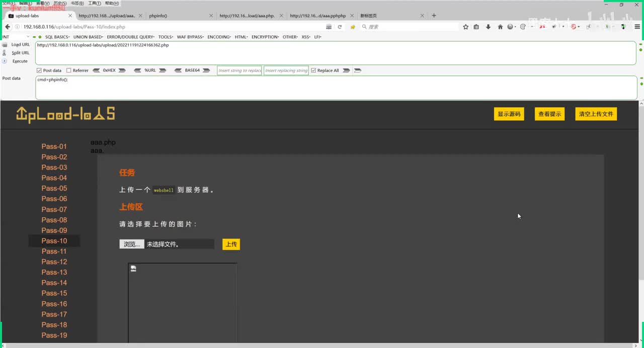Go back with the browser back arrow
This screenshot has height=348, width=644.
pos(8,27)
